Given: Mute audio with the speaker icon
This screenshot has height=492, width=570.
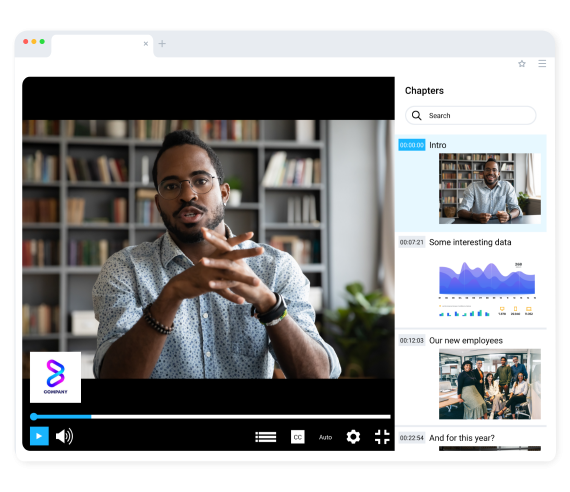Looking at the screenshot, I should (x=64, y=436).
